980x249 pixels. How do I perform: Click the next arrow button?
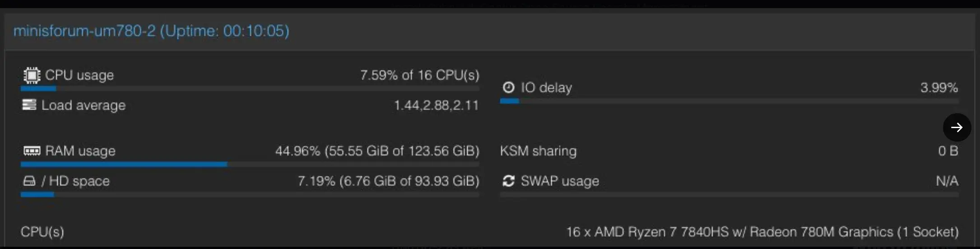(x=957, y=128)
